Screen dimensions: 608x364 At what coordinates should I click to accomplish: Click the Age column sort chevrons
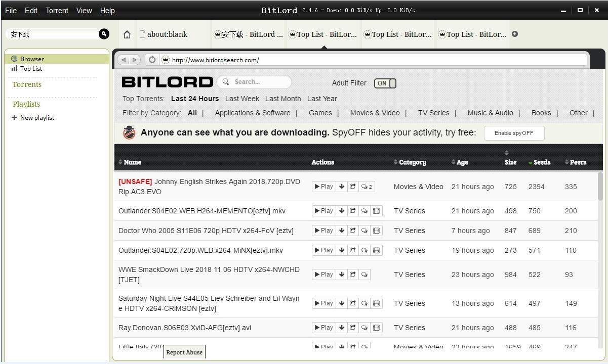tap(454, 162)
